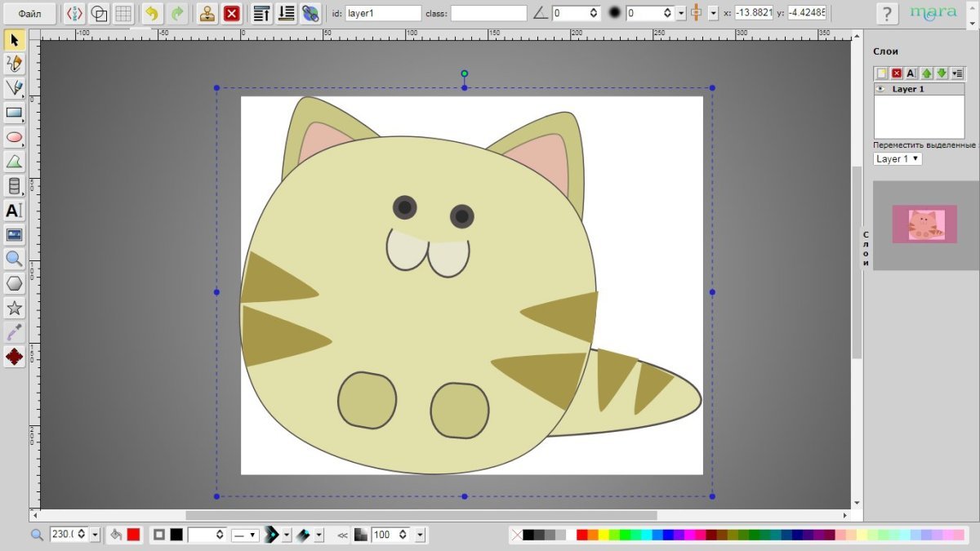The width and height of the screenshot is (980, 551).
Task: Open the SVG source editor
Action: click(74, 13)
